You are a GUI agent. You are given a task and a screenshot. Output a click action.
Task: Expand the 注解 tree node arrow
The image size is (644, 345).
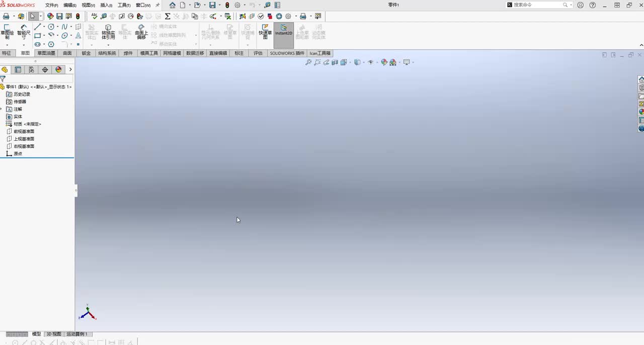click(x=2, y=109)
